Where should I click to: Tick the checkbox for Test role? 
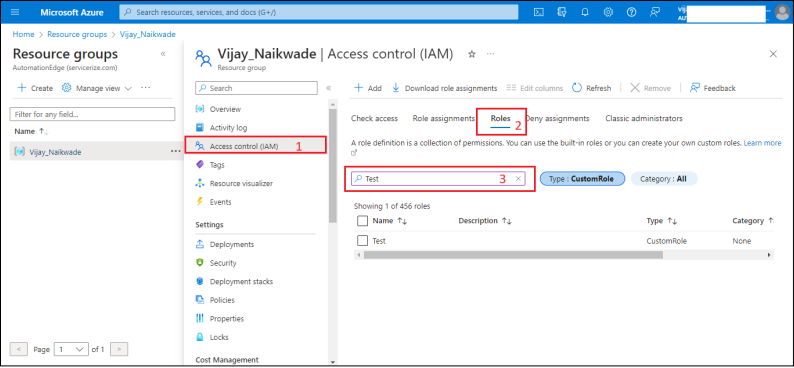point(362,241)
